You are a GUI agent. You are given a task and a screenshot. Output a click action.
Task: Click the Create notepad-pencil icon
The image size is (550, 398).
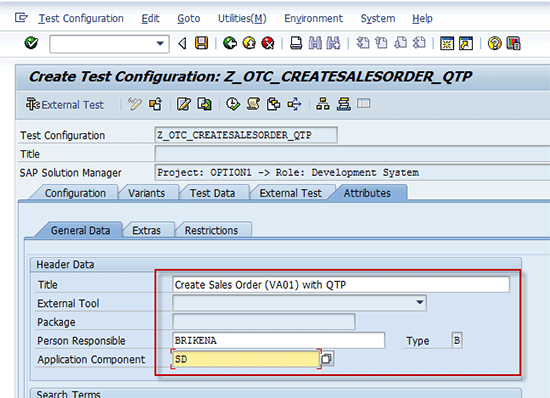coord(184,104)
